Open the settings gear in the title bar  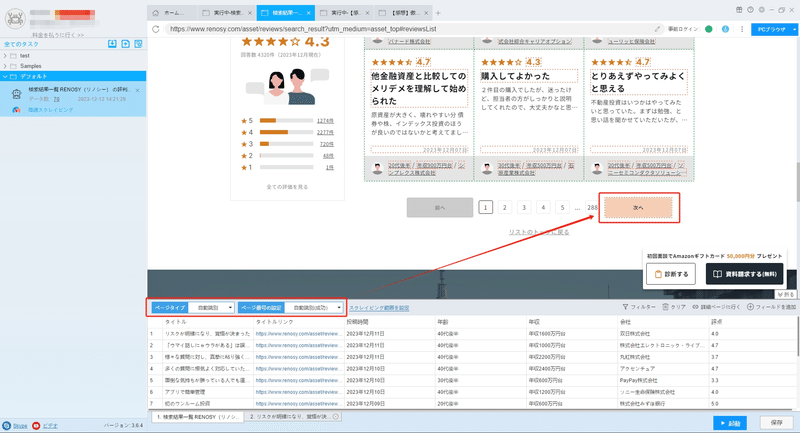pos(762,10)
